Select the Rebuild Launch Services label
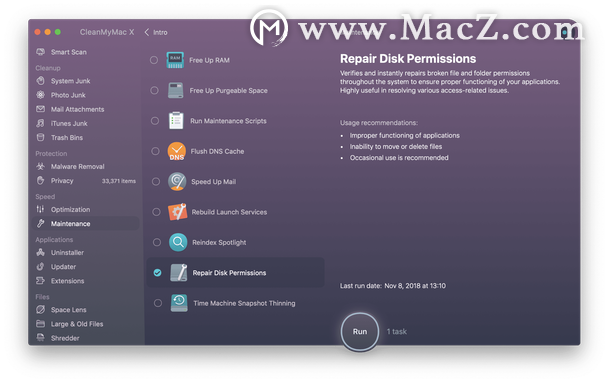 click(x=229, y=212)
